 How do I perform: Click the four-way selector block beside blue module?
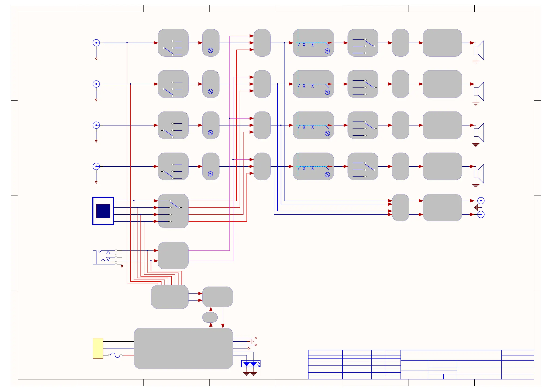pos(173,211)
